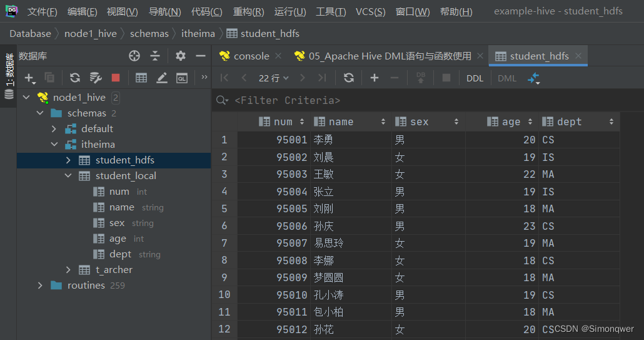The width and height of the screenshot is (644, 340).
Task: Hide the database tool window
Action: point(201,56)
